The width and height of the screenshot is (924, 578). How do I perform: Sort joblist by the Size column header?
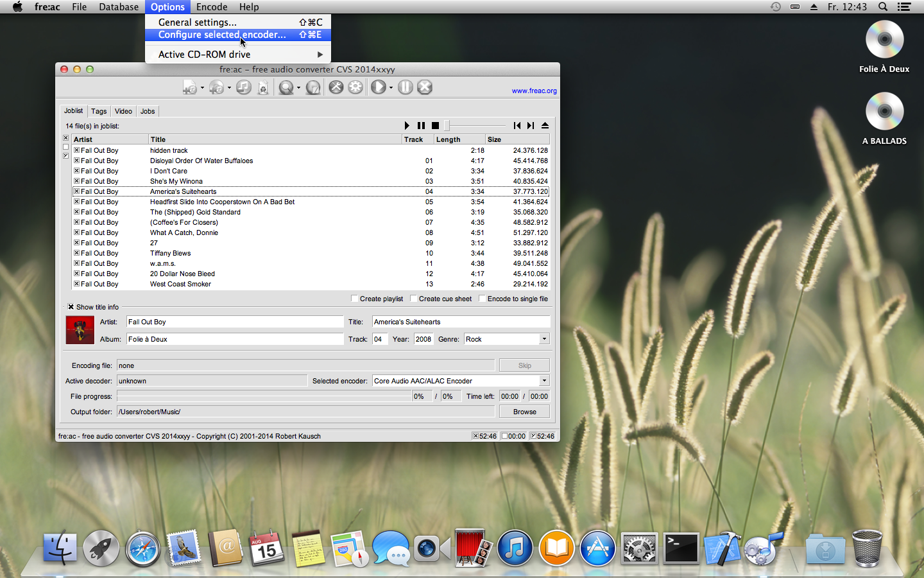(x=517, y=139)
